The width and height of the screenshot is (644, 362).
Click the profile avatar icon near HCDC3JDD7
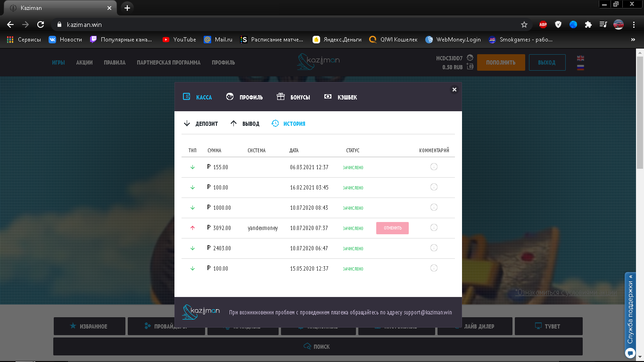470,58
